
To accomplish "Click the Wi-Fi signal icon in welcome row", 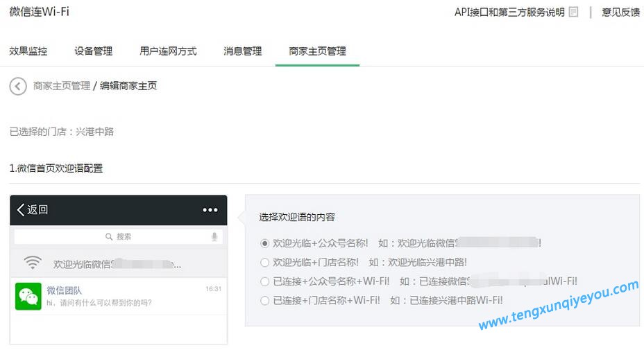I will [33, 262].
